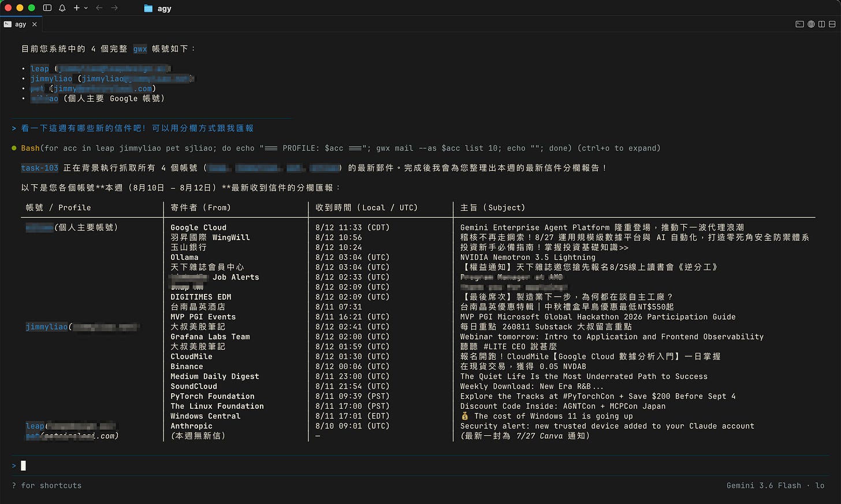
Task: Click the Grafana Labs Team sender
Action: click(x=210, y=337)
